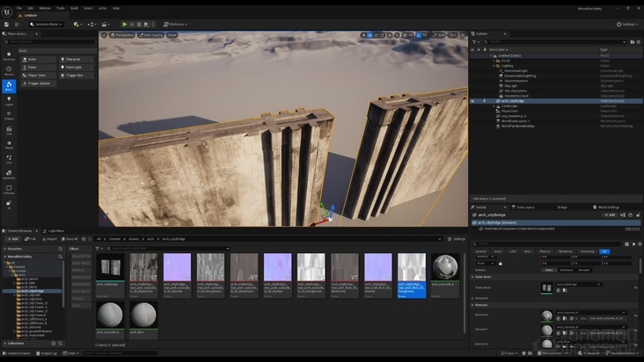Viewport: 644px width, 362px height.
Task: Select the All filter in Details
Action: pyautogui.click(x=604, y=251)
